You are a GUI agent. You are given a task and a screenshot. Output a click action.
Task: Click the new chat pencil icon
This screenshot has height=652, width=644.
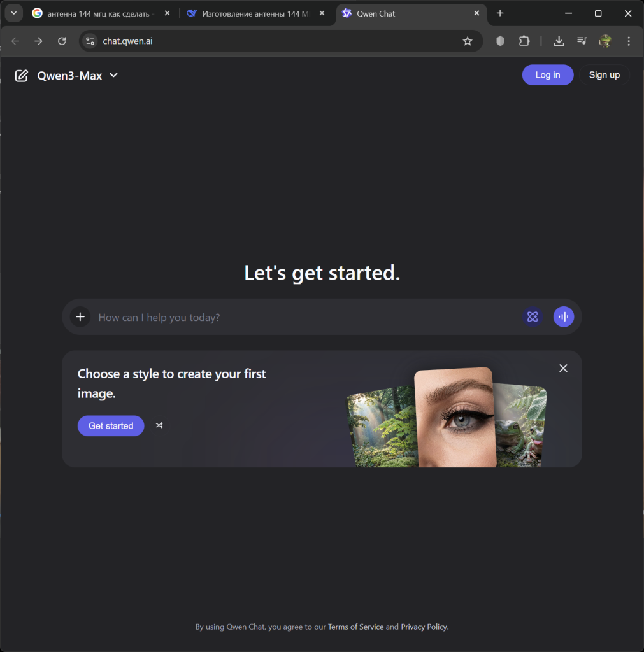click(x=22, y=76)
